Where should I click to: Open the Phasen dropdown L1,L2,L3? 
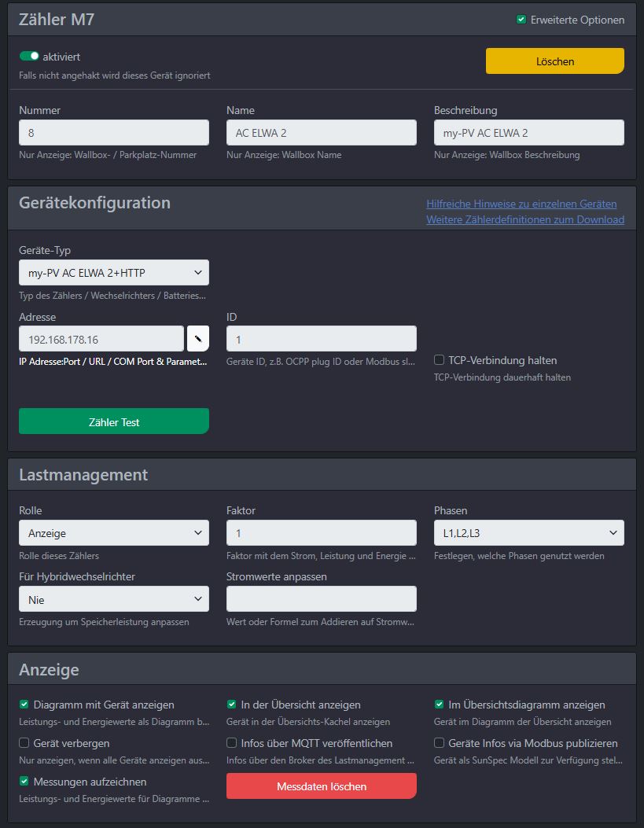(529, 533)
